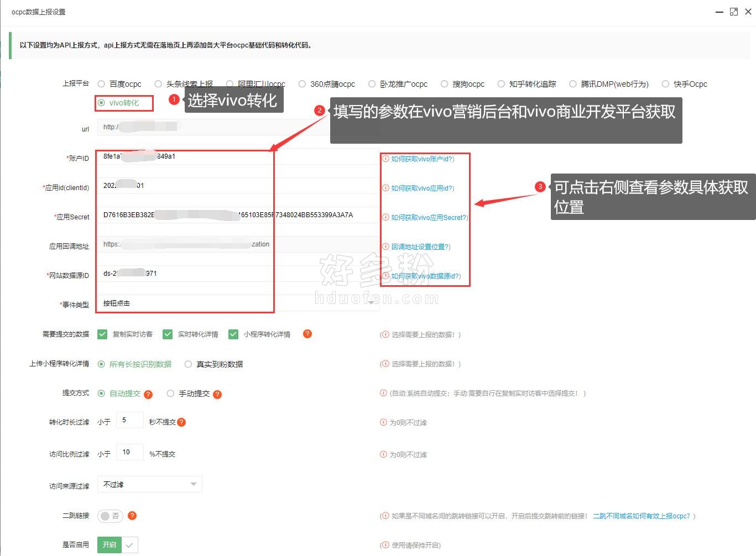Select 所有长按识别数据 option
The height and width of the screenshot is (556, 756).
101,364
